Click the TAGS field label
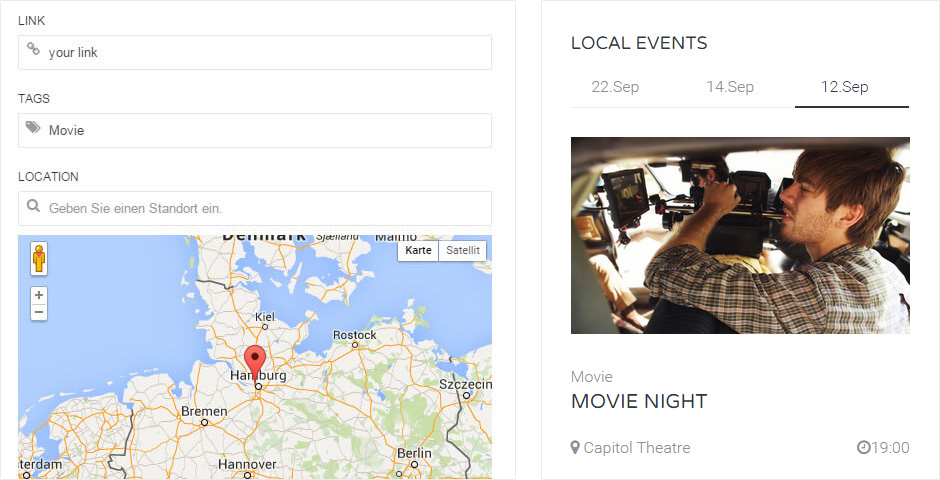 pyautogui.click(x=34, y=98)
